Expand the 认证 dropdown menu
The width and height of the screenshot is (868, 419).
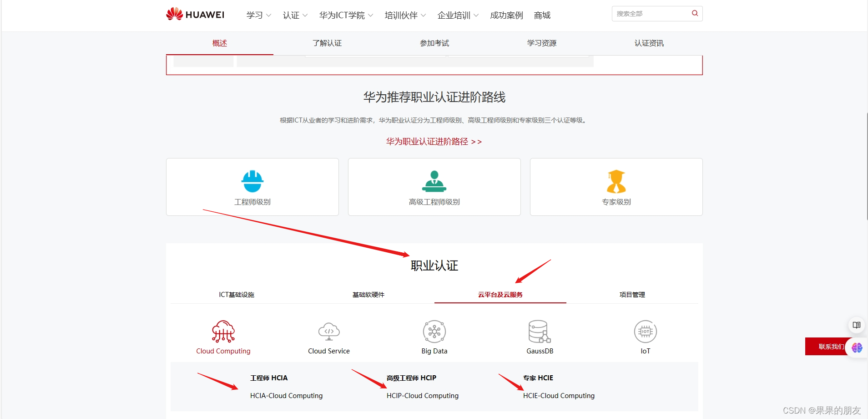[295, 15]
